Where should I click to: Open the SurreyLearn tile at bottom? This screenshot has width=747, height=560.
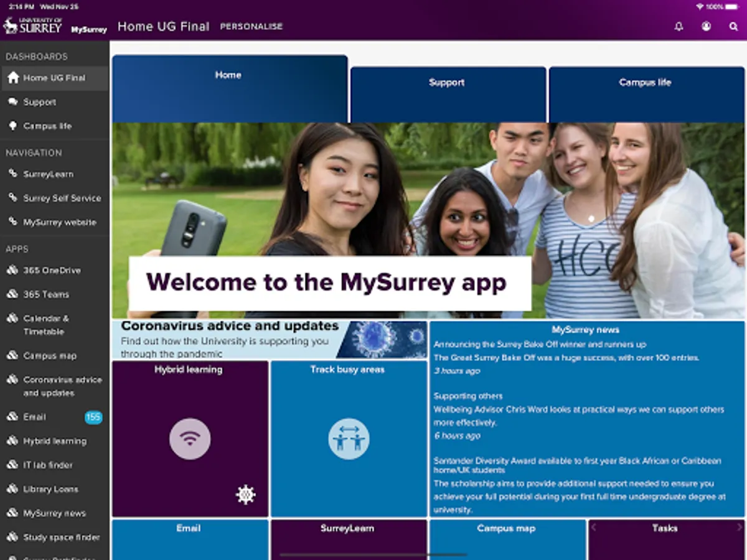(349, 539)
